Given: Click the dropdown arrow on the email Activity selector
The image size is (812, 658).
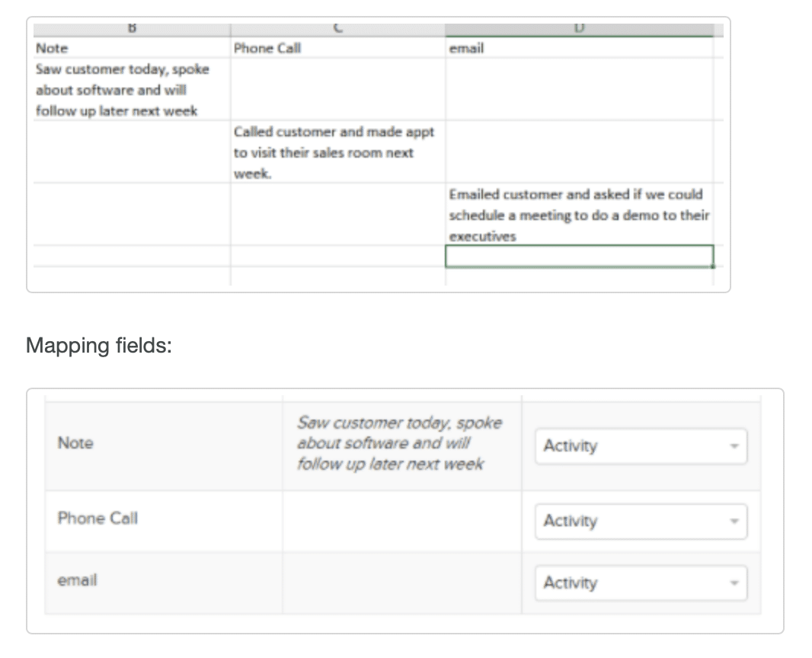Looking at the screenshot, I should click(x=733, y=583).
